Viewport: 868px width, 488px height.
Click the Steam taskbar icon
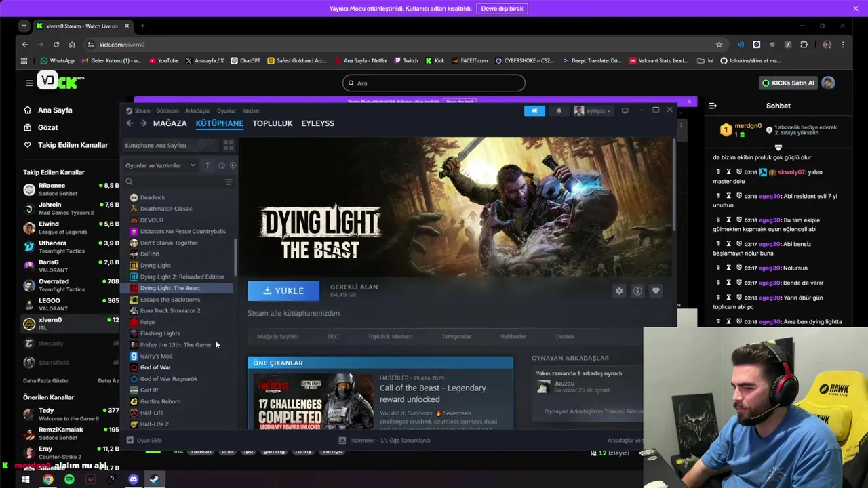click(x=154, y=479)
